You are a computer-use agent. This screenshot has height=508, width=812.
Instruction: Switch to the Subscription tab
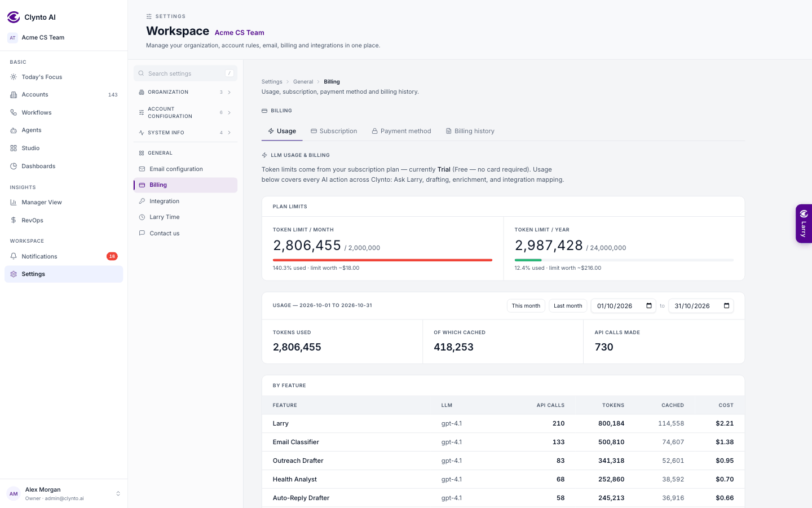click(x=334, y=131)
